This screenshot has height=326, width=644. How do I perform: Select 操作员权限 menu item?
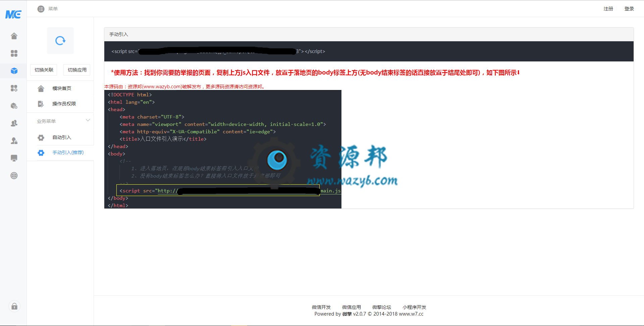click(x=64, y=104)
